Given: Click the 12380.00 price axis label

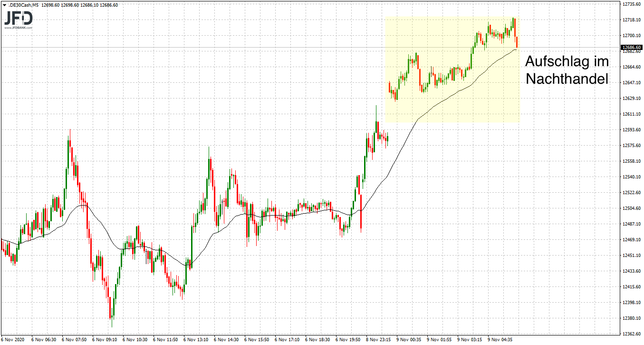Looking at the screenshot, I should (632, 318).
